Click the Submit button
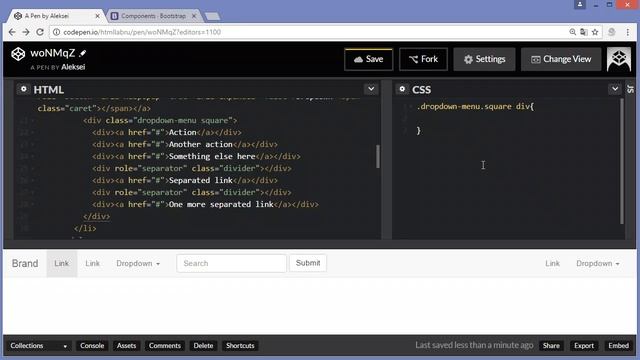640x360 pixels. 308,263
